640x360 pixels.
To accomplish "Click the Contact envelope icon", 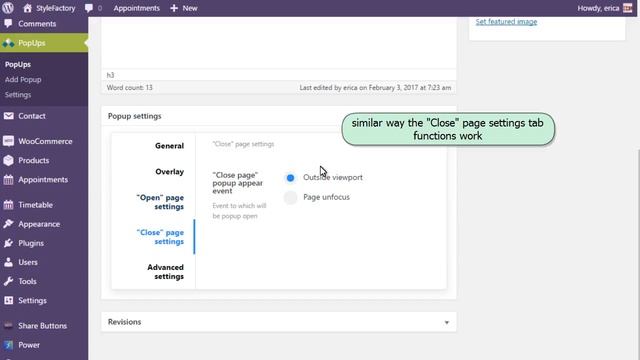I will coord(8,116).
